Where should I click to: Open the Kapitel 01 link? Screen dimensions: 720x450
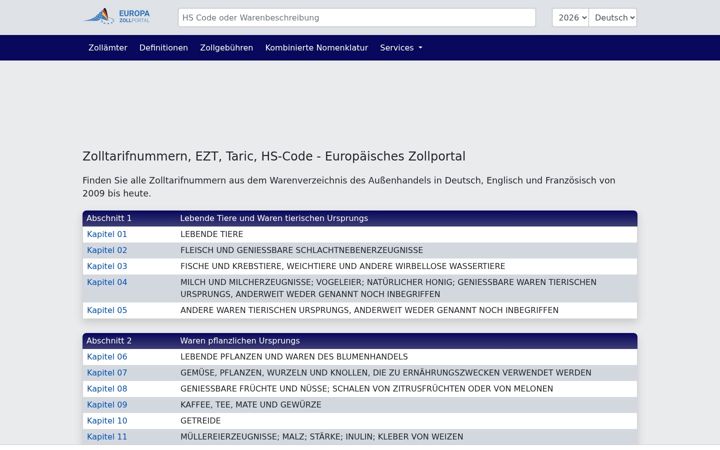coord(107,234)
